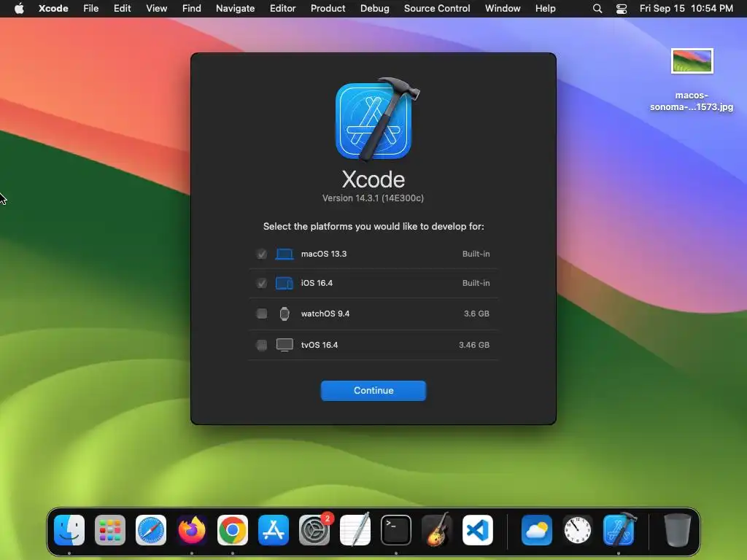Open the Xcode application menu
This screenshot has width=747, height=560.
(53, 9)
